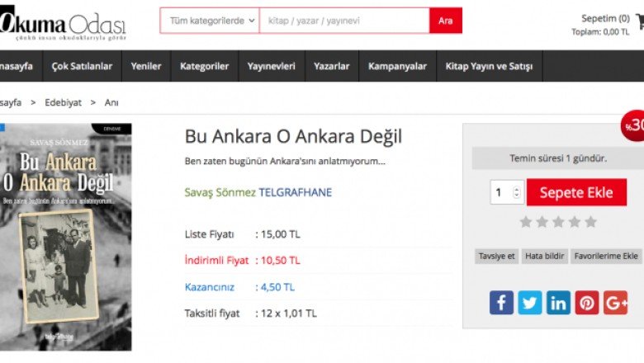Click the Tavsiye et button

click(x=496, y=256)
